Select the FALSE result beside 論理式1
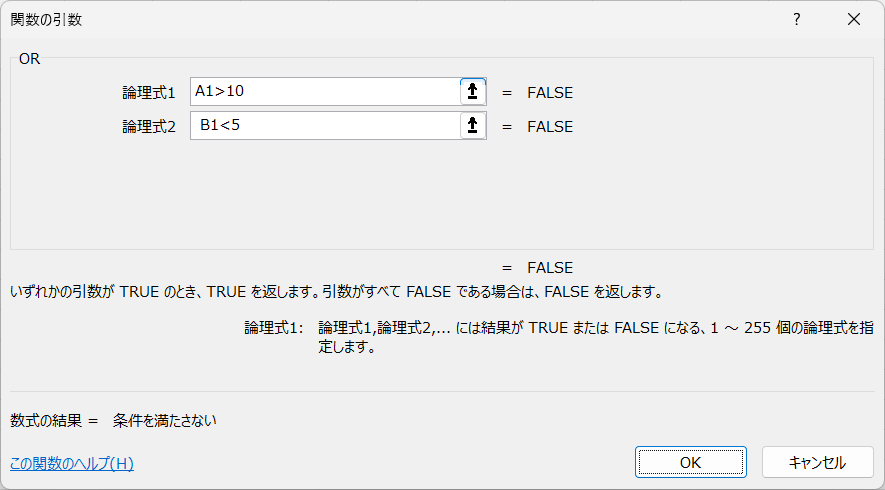This screenshot has height=490, width=885. pyautogui.click(x=550, y=93)
